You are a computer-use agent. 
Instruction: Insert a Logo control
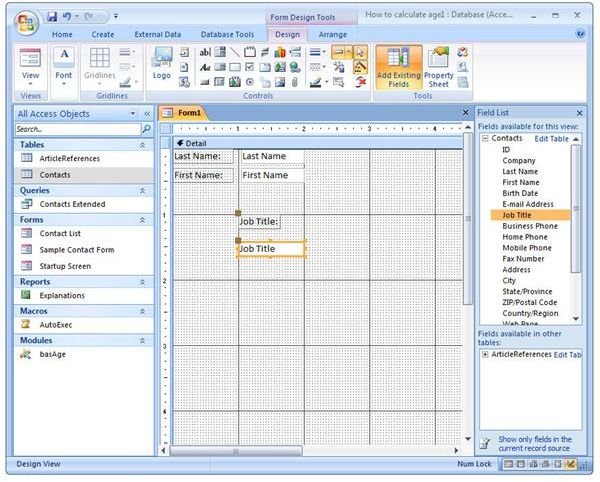[162, 63]
